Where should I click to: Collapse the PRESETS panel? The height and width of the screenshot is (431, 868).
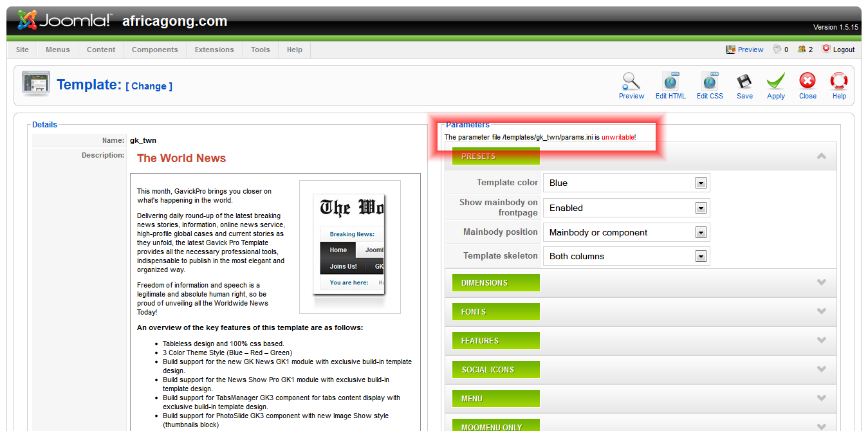(x=641, y=156)
